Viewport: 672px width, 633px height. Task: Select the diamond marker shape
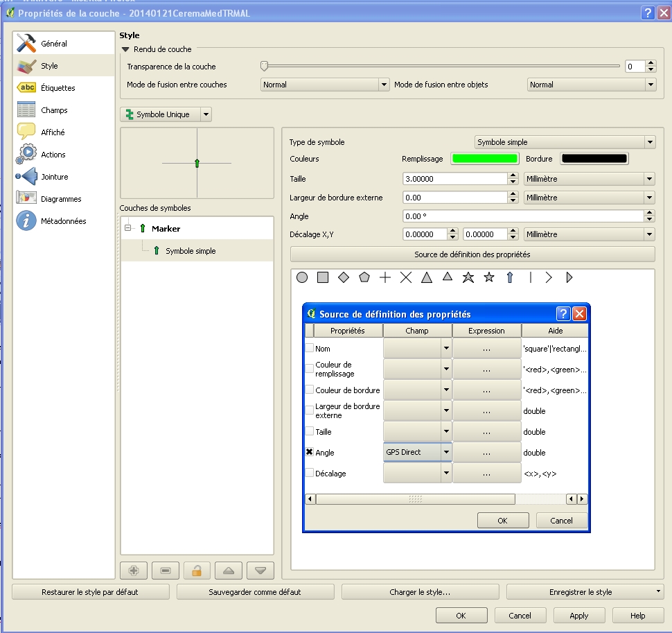[x=344, y=277]
